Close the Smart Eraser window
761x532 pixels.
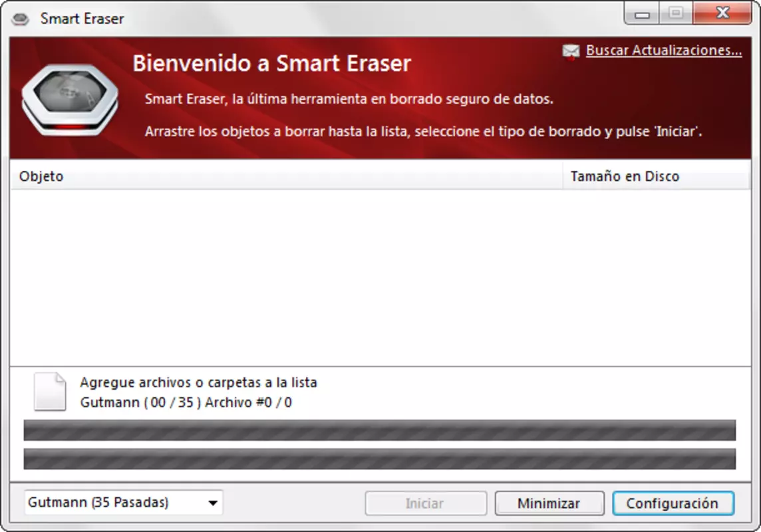(x=722, y=13)
